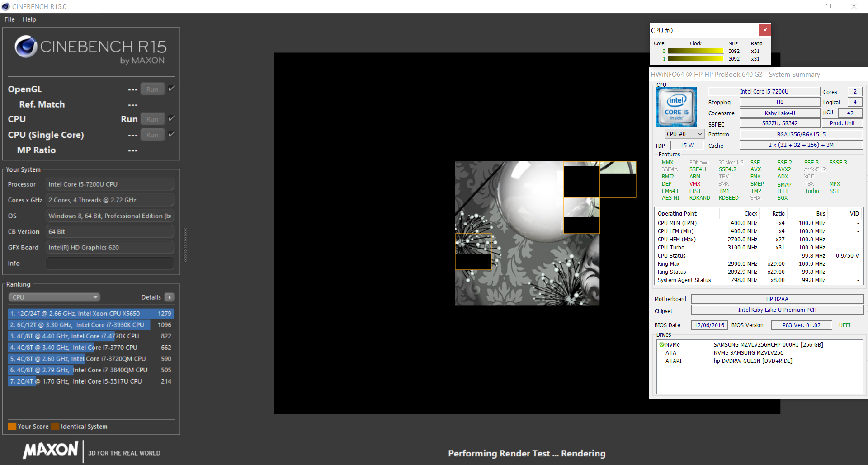Toggle the CPU (Single Core) test checkbox
Viewport: 868px width, 465px height.
pos(171,135)
